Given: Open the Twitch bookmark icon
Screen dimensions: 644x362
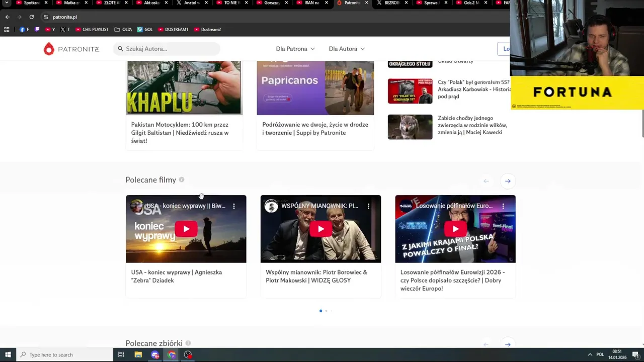Looking at the screenshot, I should (x=37, y=29).
